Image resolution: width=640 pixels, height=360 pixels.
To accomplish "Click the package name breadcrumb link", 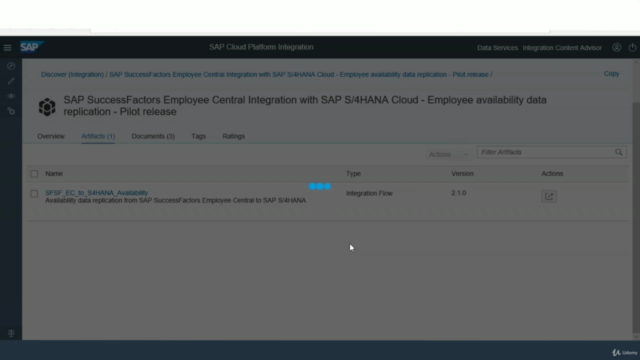I will point(299,75).
